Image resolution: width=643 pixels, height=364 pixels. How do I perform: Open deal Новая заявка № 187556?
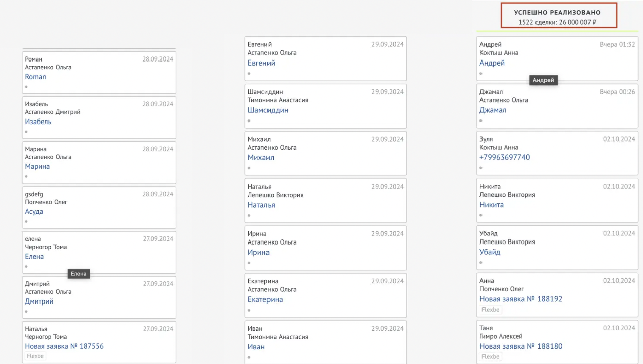click(64, 346)
